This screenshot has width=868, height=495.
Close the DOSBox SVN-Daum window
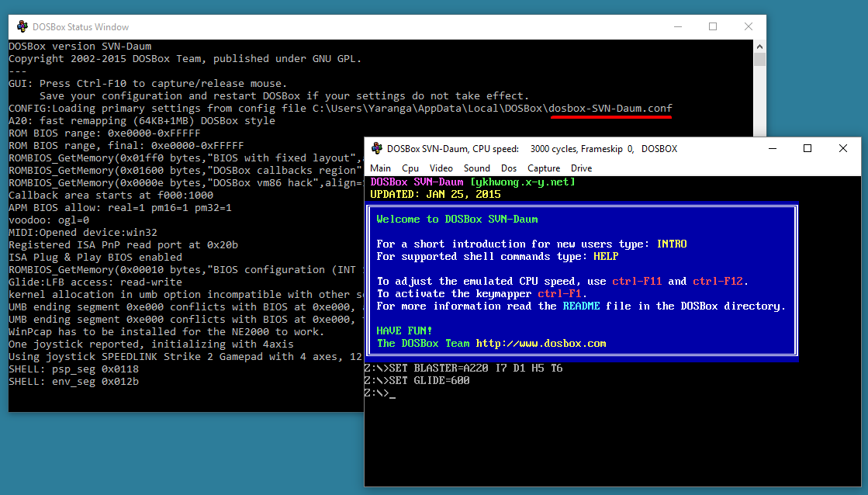pyautogui.click(x=843, y=148)
